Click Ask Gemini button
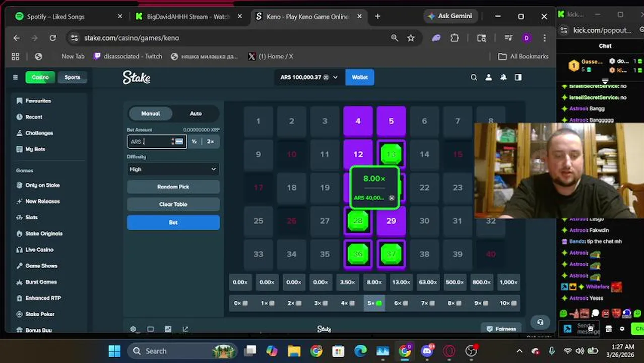 tap(450, 16)
